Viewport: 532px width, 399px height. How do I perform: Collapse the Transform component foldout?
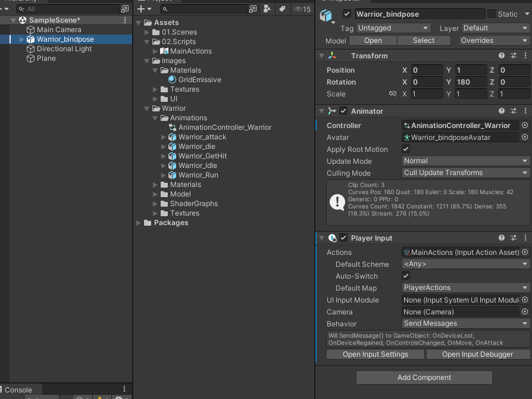click(322, 56)
